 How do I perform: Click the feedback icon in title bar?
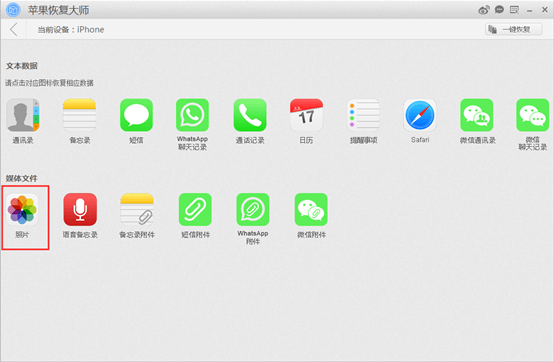coord(514,10)
